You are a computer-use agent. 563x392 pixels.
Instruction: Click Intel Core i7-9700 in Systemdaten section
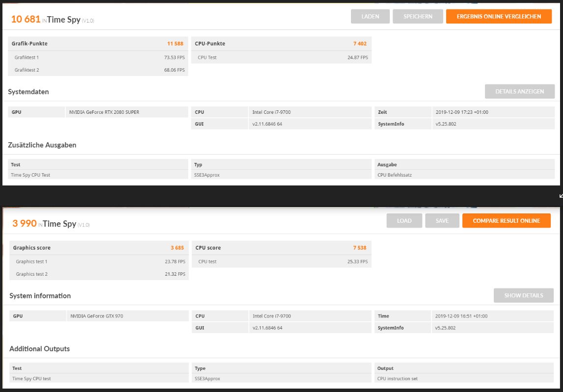click(271, 112)
